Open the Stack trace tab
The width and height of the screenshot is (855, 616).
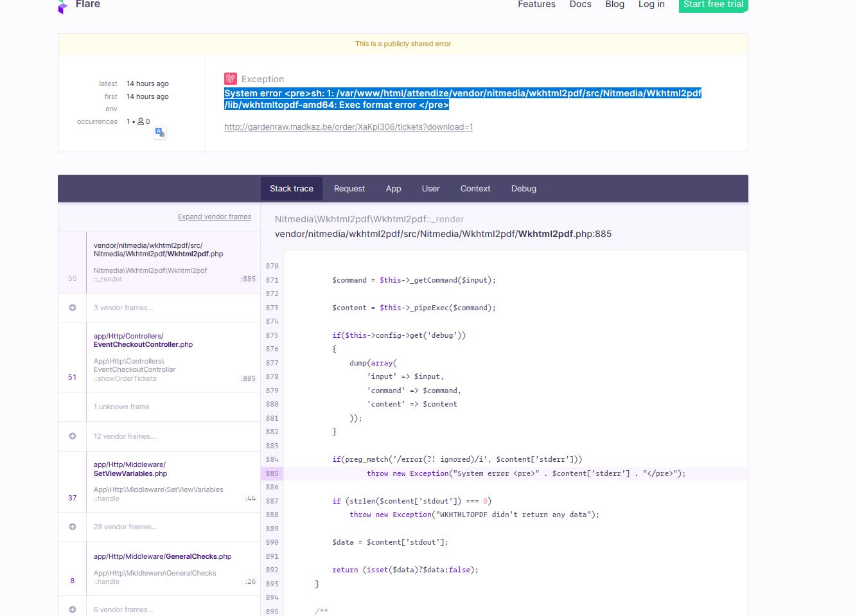(292, 189)
